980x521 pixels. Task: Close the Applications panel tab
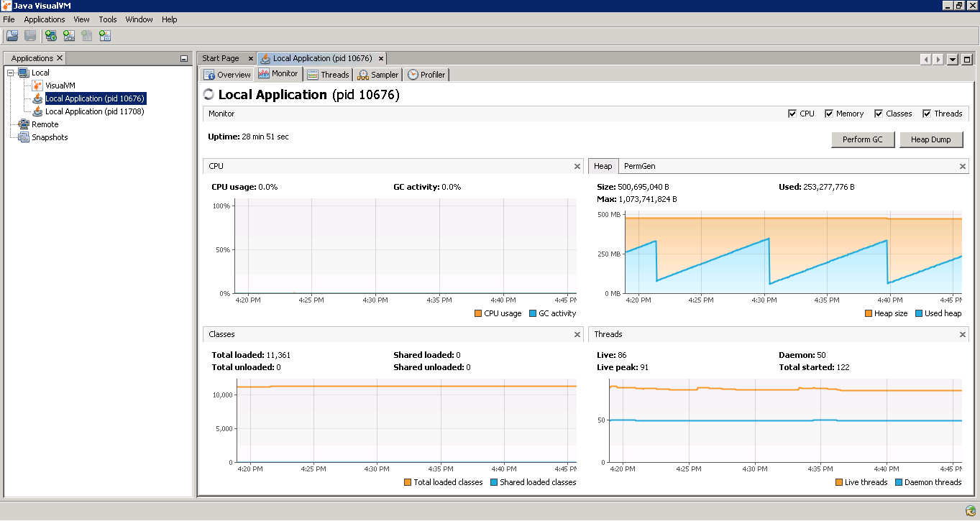click(60, 58)
